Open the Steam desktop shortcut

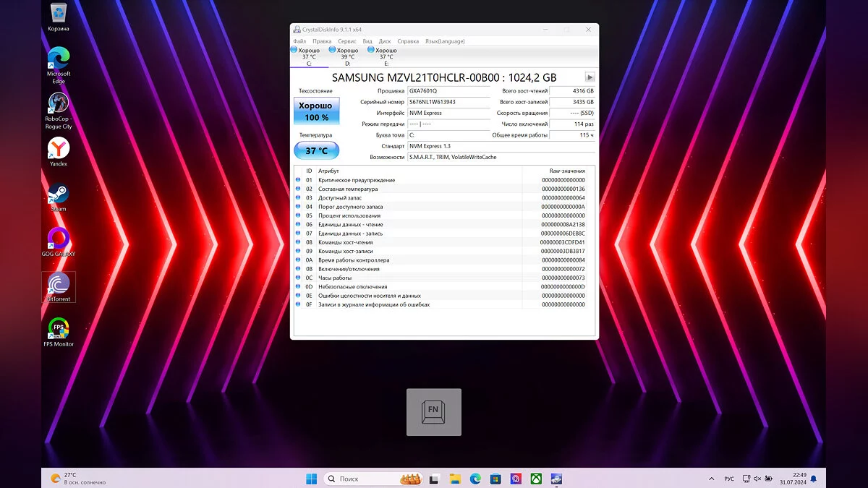58,194
